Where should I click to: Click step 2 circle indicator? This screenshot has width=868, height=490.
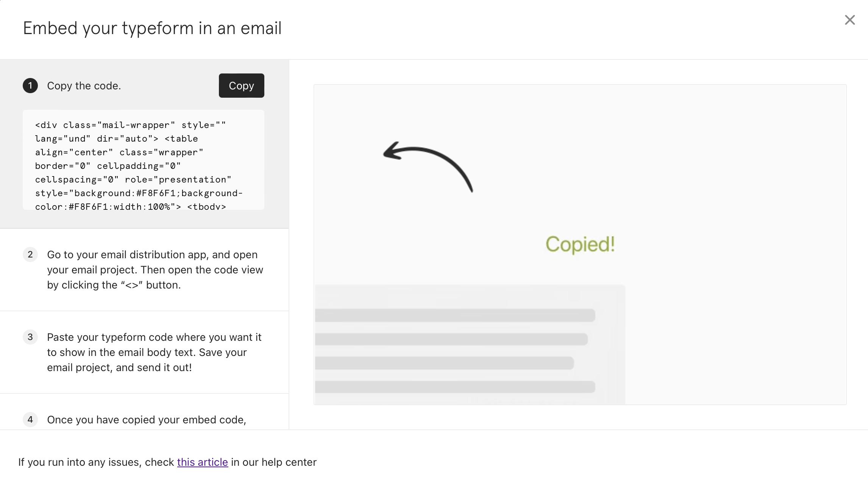(x=30, y=255)
